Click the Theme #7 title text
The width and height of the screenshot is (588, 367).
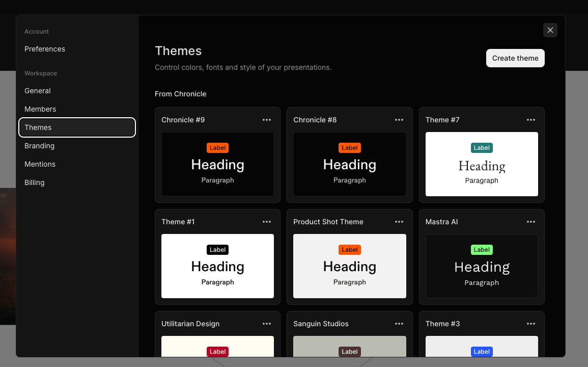442,120
